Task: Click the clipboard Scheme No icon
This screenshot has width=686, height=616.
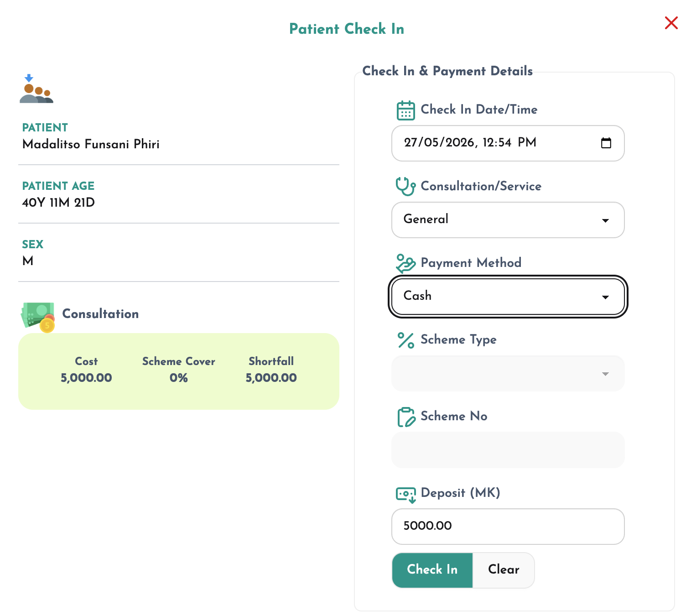Action: tap(406, 417)
